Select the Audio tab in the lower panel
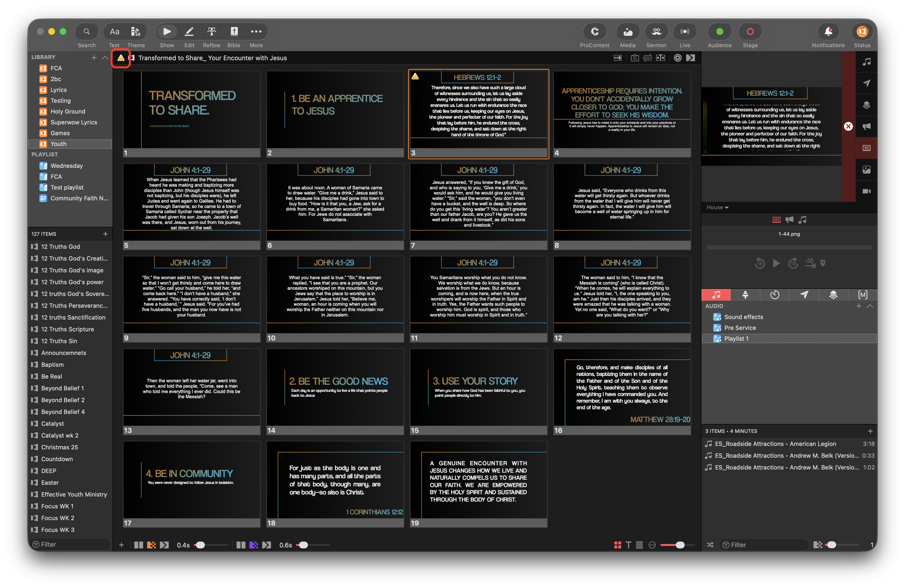This screenshot has width=905, height=588. tap(716, 294)
